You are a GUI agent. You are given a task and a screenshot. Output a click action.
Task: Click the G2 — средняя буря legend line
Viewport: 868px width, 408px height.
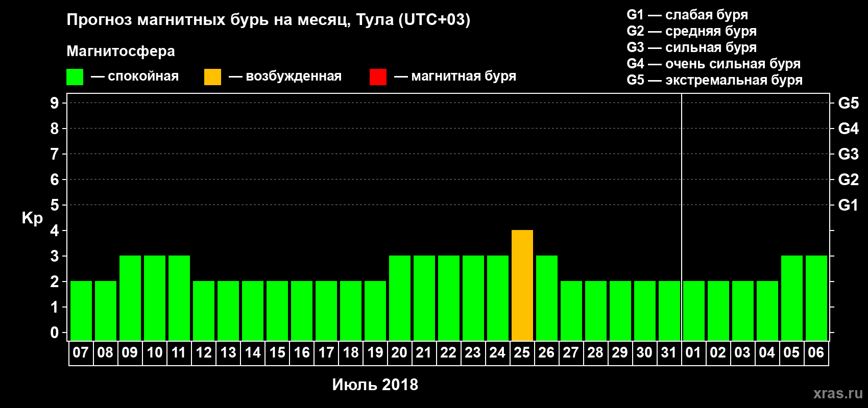pos(692,31)
